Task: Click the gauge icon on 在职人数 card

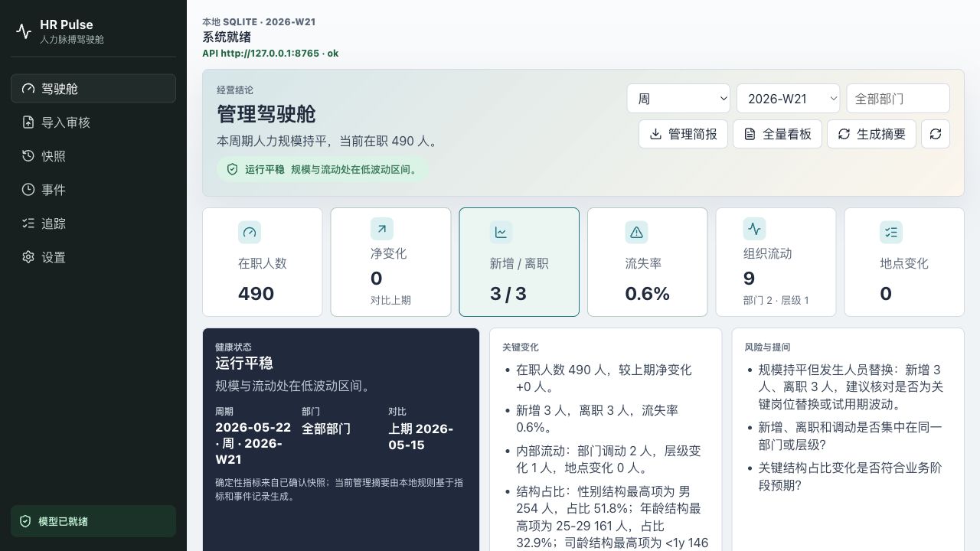Action: (250, 232)
